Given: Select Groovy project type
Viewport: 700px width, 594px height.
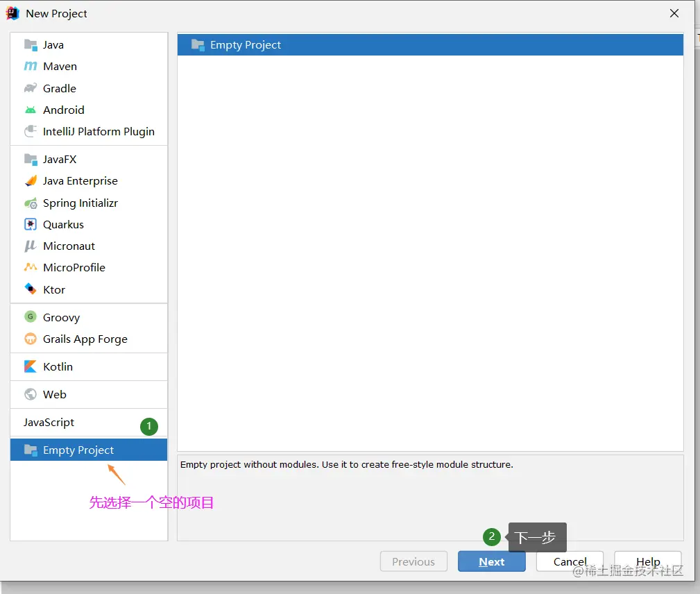Looking at the screenshot, I should [89, 317].
